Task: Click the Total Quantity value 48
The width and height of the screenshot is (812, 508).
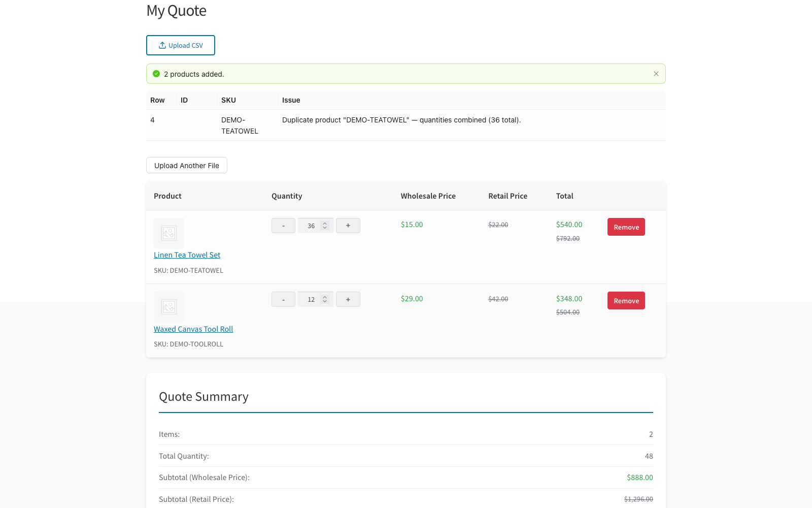Action: coord(649,456)
